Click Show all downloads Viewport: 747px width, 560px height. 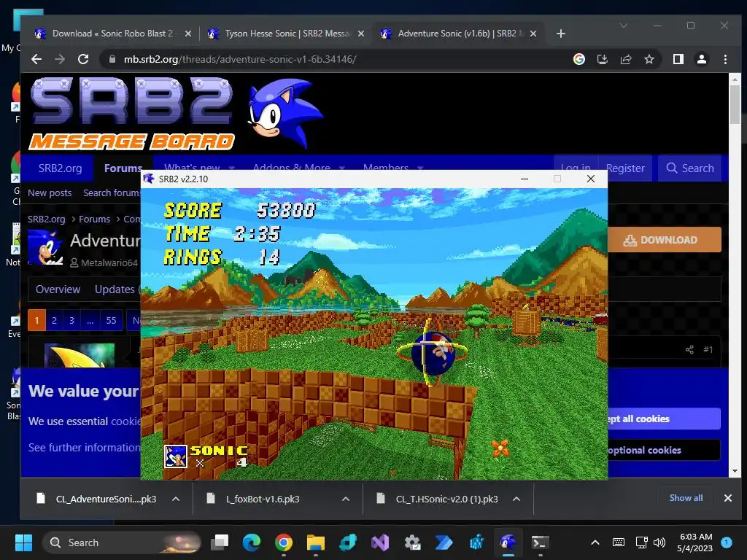686,498
